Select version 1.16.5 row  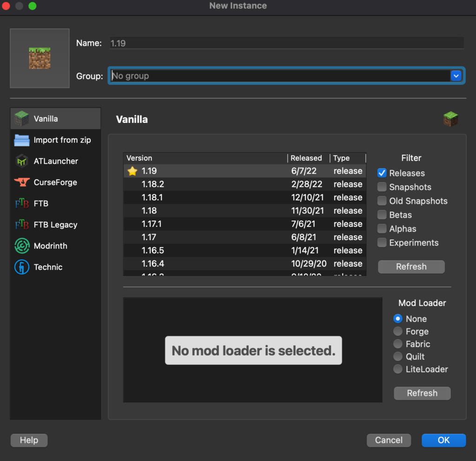click(x=245, y=250)
